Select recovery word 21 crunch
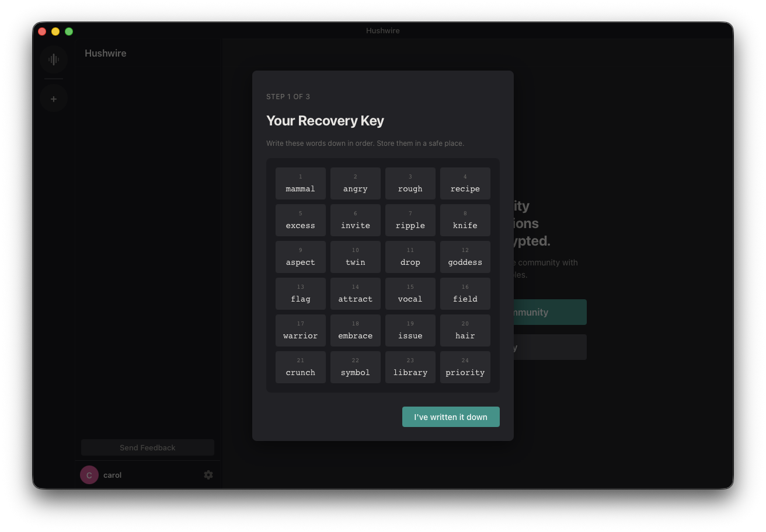 point(301,367)
